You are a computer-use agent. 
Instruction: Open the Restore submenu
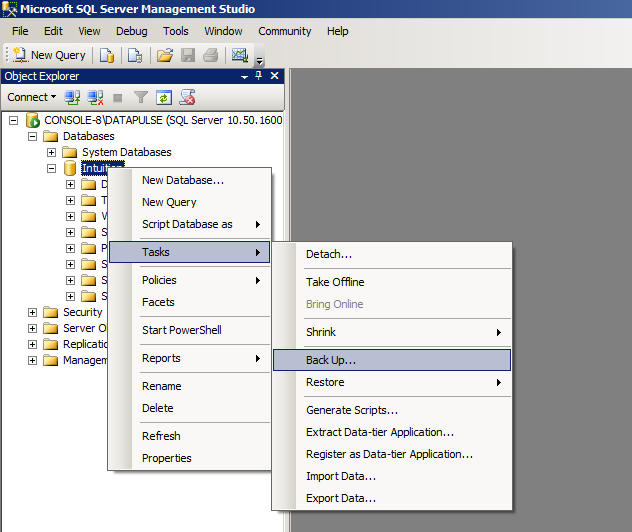click(x=392, y=382)
